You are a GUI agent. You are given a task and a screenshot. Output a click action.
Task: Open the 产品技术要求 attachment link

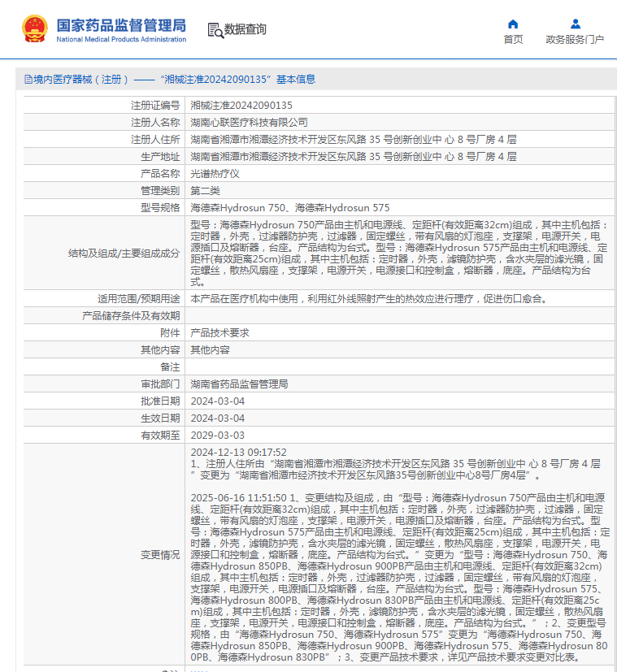(x=219, y=333)
